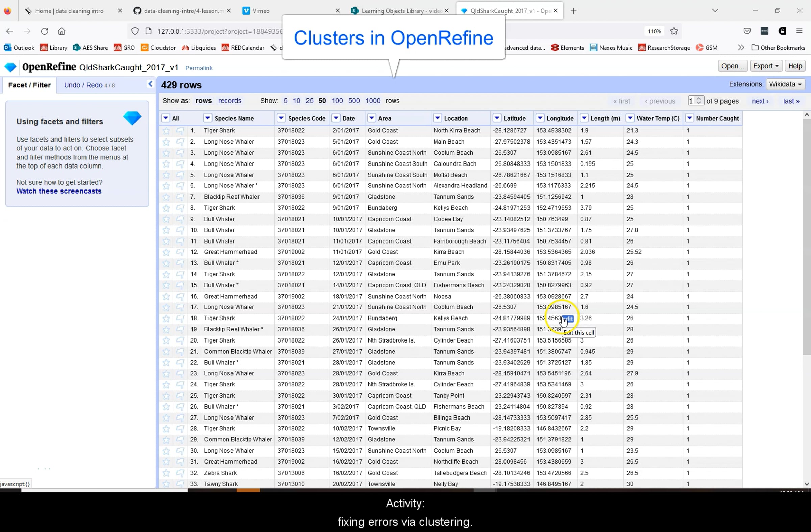
Task: Star row 1 Tiger Shark
Action: 166,131
